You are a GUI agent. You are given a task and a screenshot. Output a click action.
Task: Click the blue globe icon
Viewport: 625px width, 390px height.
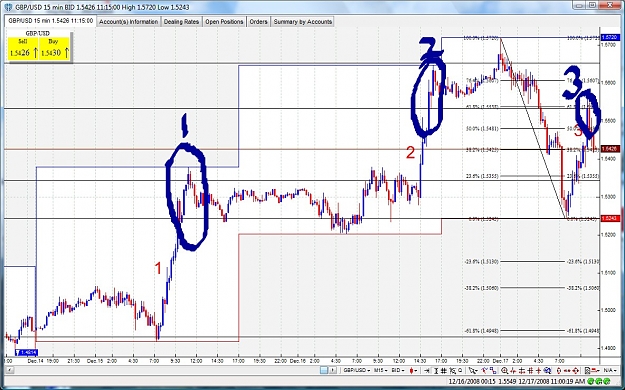[547, 370]
